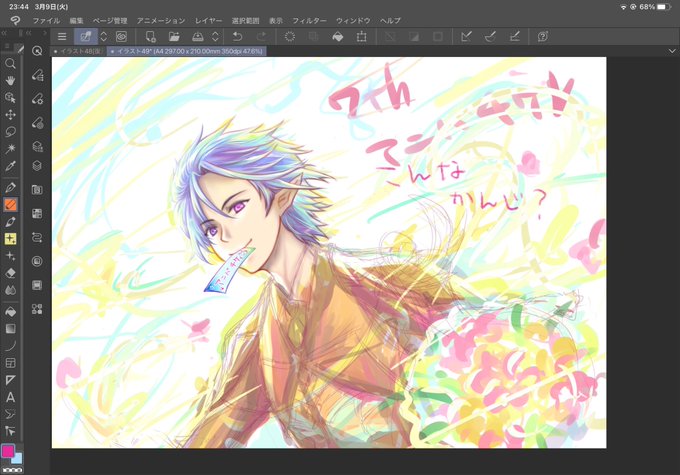Open the Quick Access palette icon

point(37,51)
